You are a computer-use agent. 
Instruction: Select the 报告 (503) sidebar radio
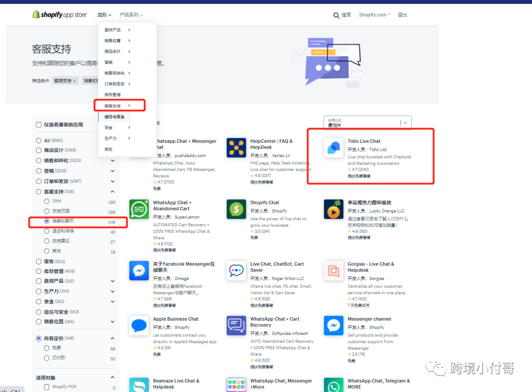(x=39, y=261)
